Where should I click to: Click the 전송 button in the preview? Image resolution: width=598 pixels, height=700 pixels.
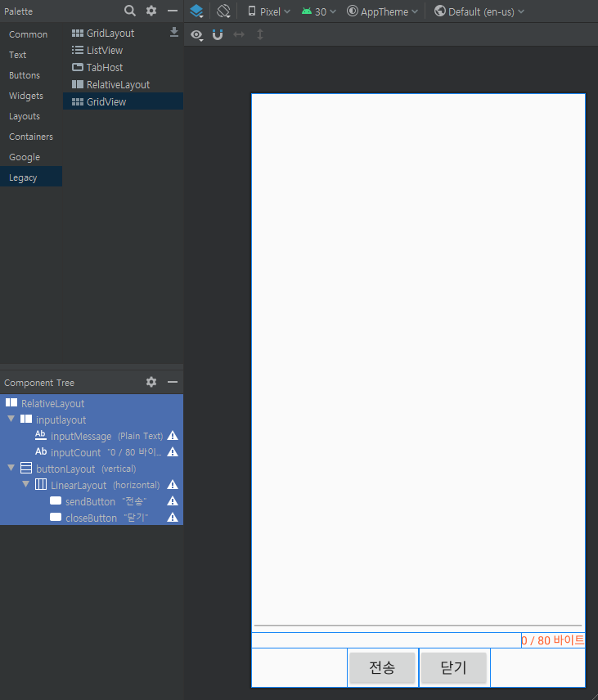(382, 667)
